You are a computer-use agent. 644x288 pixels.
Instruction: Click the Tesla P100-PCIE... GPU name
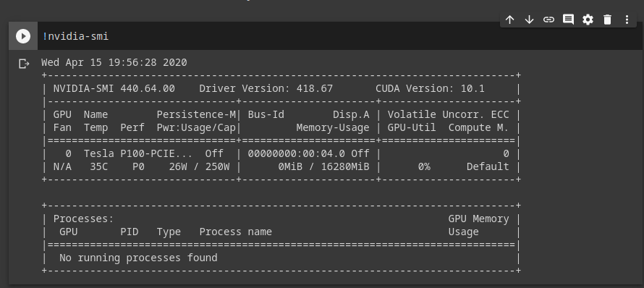(x=138, y=153)
